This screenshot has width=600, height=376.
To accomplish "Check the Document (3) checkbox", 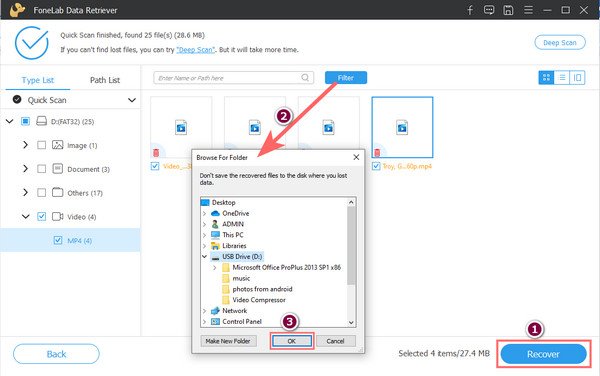I will click(41, 169).
